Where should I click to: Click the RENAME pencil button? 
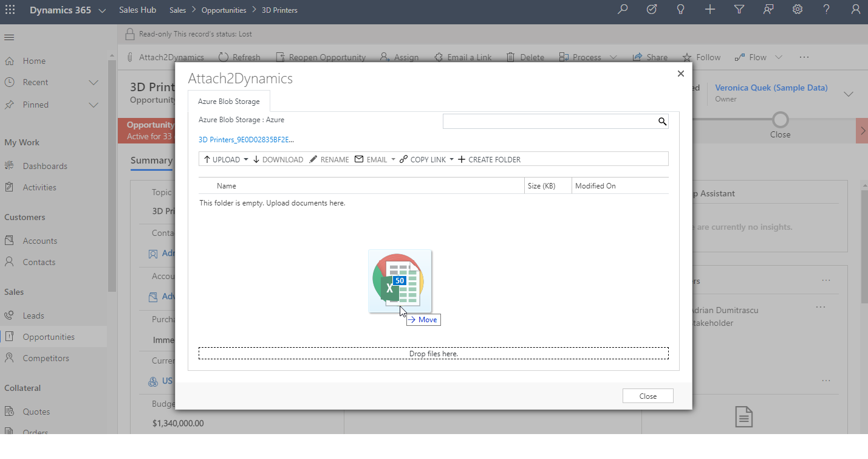click(329, 159)
